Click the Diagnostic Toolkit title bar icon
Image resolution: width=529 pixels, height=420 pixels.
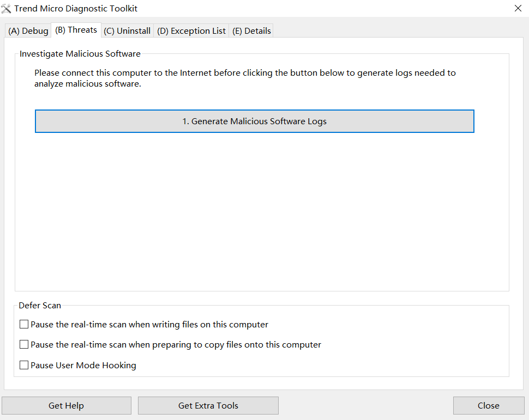point(6,8)
